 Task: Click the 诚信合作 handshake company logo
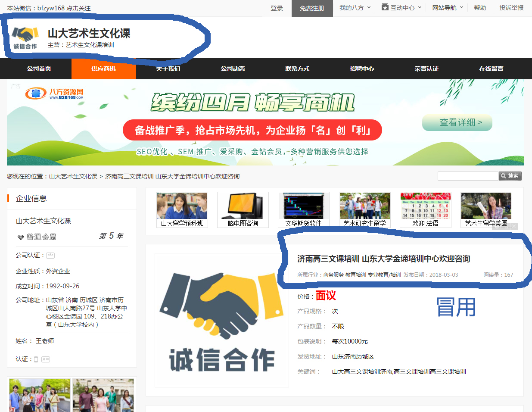coord(25,37)
